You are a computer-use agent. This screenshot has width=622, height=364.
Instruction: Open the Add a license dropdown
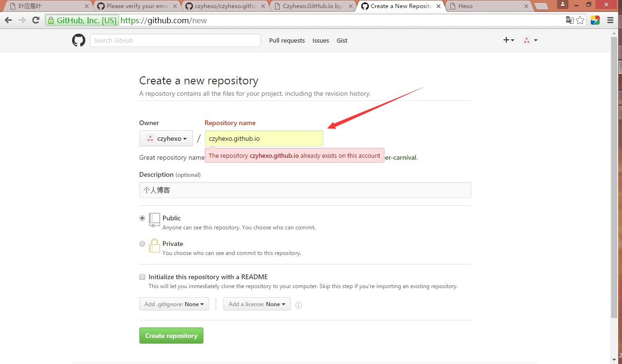pyautogui.click(x=257, y=304)
